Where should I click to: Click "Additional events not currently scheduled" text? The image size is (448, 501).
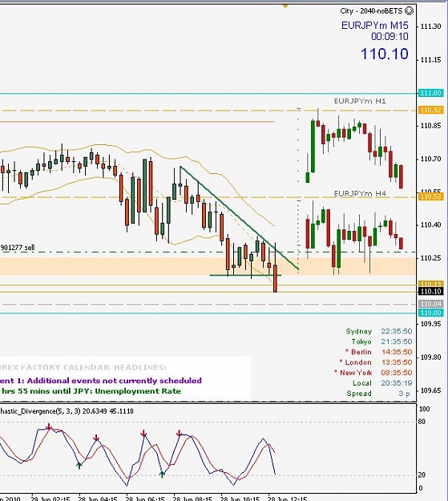[115, 381]
